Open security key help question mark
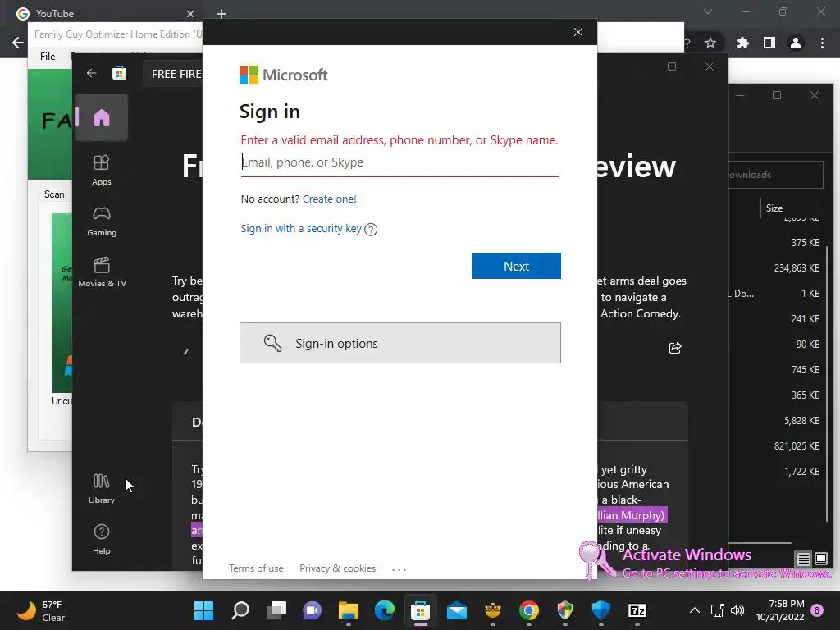The width and height of the screenshot is (840, 630). click(371, 230)
